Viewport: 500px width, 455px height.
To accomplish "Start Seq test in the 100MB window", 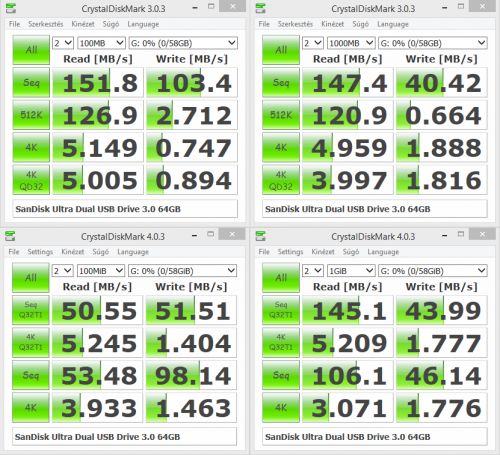I will (x=31, y=82).
